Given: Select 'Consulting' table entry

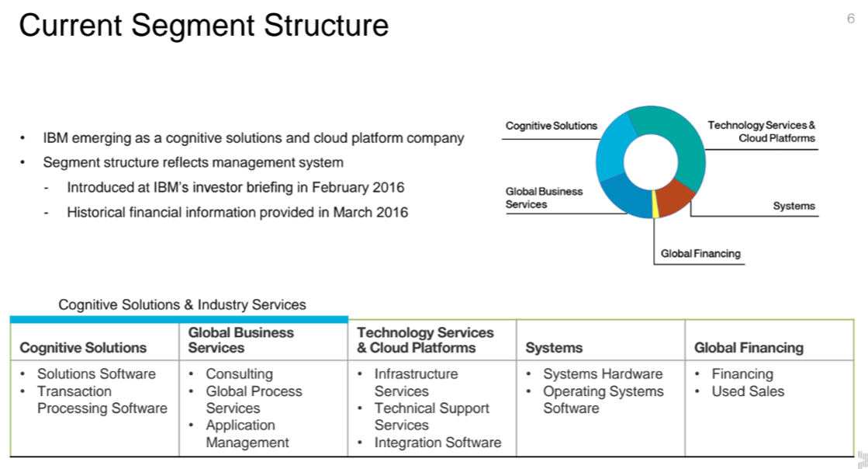Looking at the screenshot, I should 239,373.
